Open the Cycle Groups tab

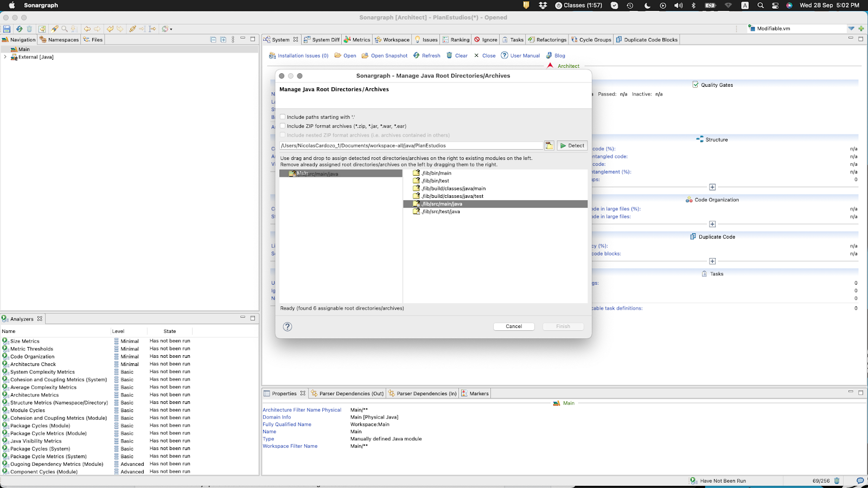591,40
